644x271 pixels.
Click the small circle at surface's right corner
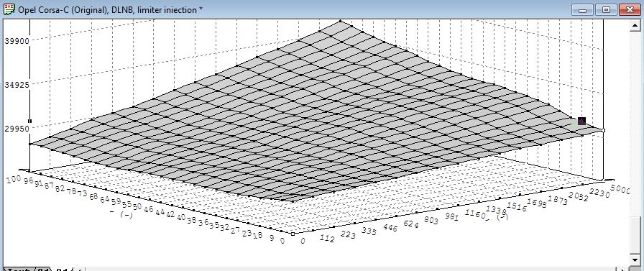[x=603, y=131]
